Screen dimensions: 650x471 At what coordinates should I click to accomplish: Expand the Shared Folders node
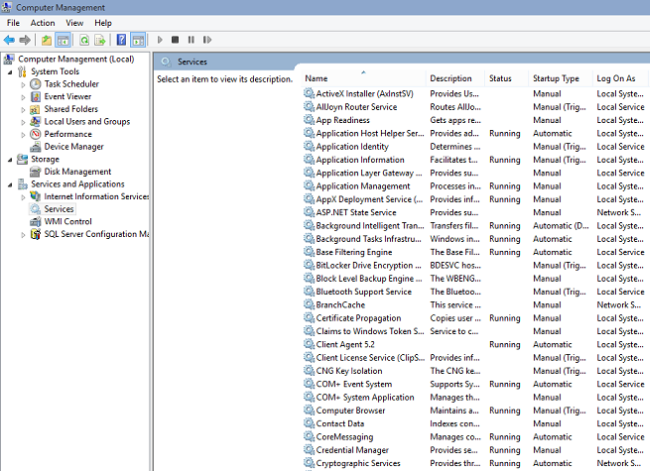[23, 110]
